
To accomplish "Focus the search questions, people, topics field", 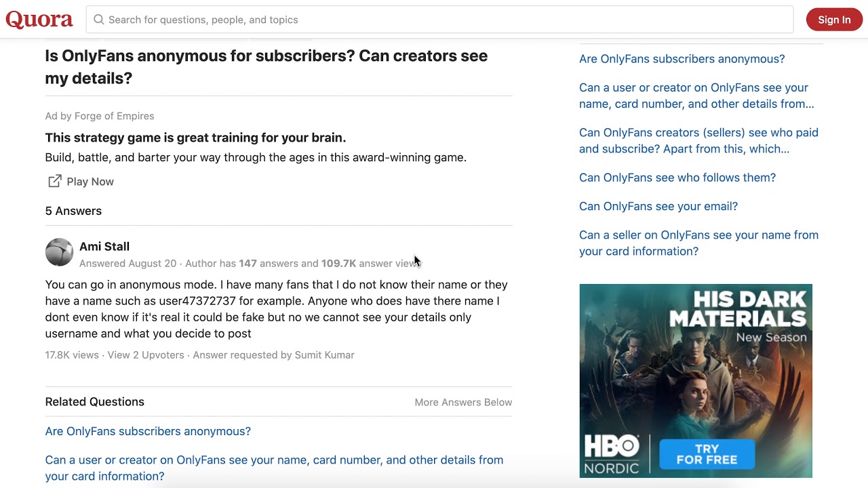I will [x=439, y=20].
